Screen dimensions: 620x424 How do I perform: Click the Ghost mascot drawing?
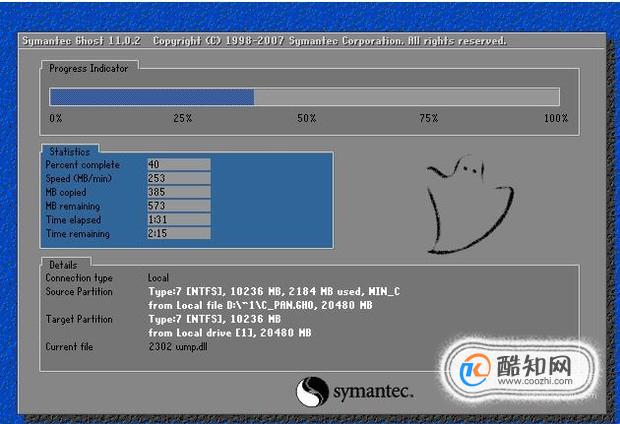click(x=470, y=204)
